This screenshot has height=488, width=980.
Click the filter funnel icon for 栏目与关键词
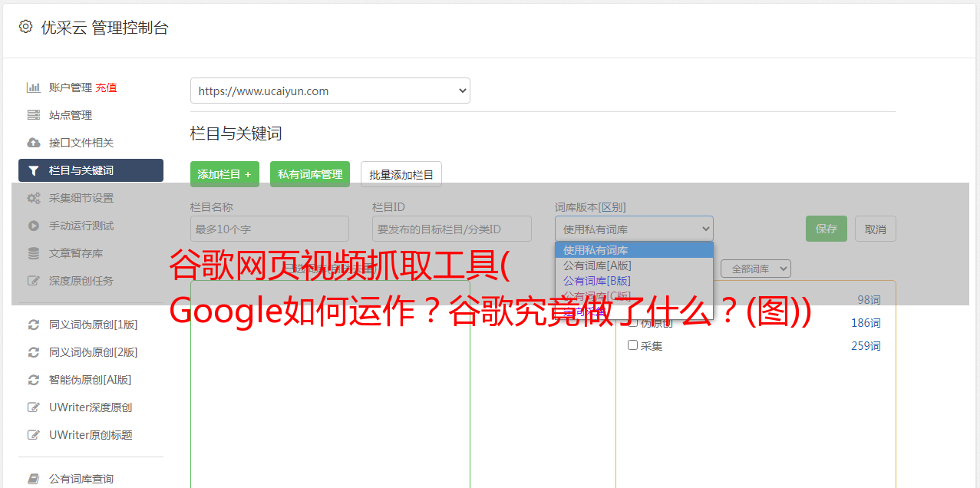34,170
